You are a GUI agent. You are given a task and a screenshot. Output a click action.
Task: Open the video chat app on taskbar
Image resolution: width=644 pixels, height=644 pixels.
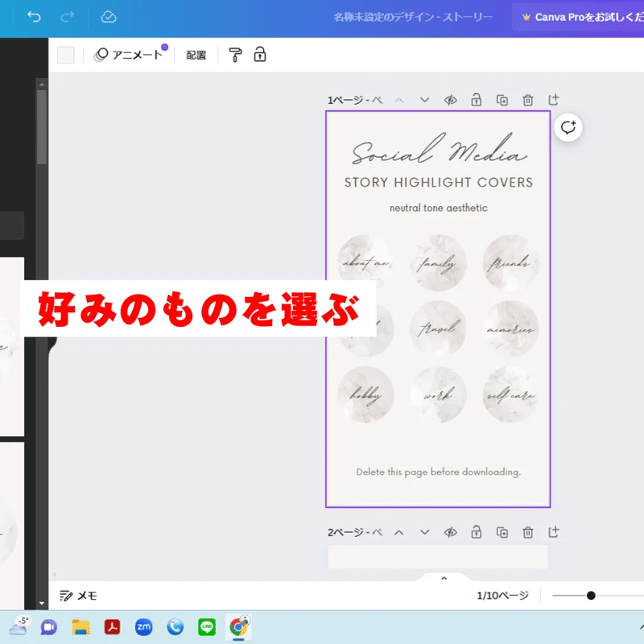pos(49,627)
